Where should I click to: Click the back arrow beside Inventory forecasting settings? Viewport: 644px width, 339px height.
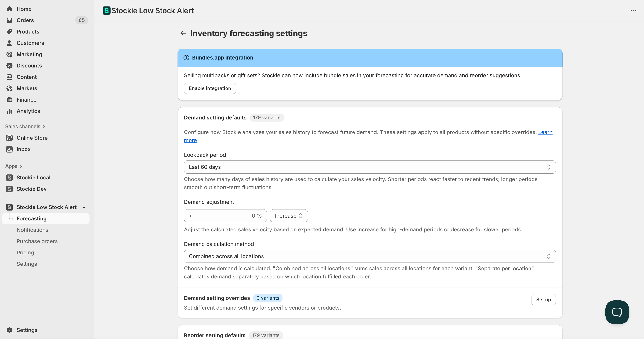coord(183,33)
